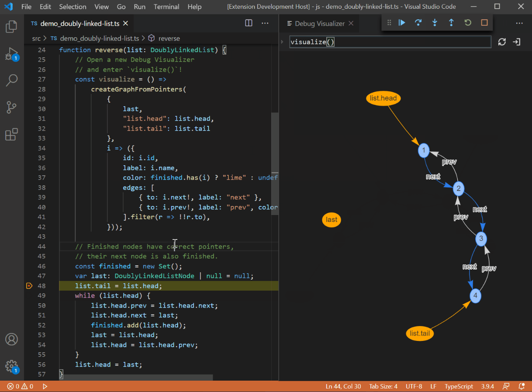Refresh the Debug Visualizer expression
Viewport: 532px width, 392px height.
(502, 42)
